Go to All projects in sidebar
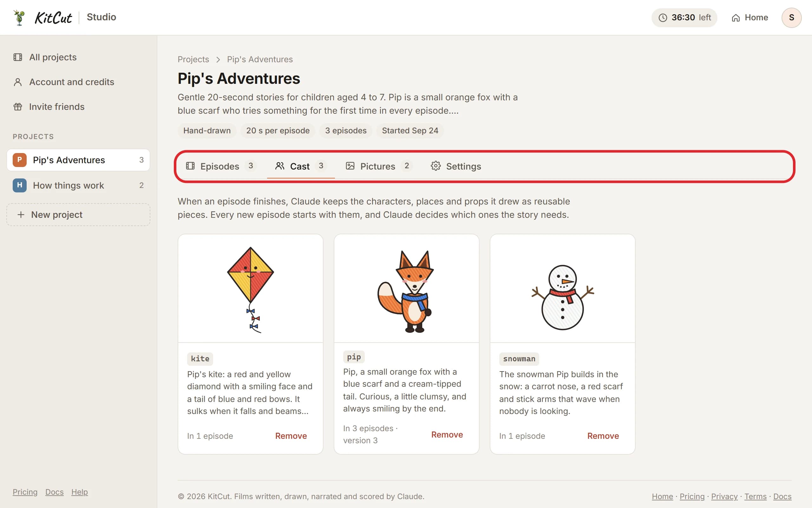Screen dimensions: 812x508 [x=78, y=57]
